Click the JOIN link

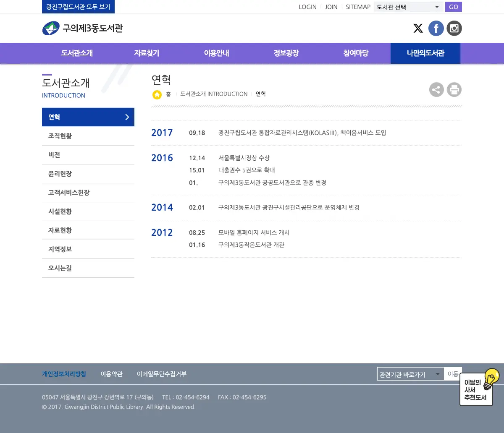pyautogui.click(x=331, y=7)
